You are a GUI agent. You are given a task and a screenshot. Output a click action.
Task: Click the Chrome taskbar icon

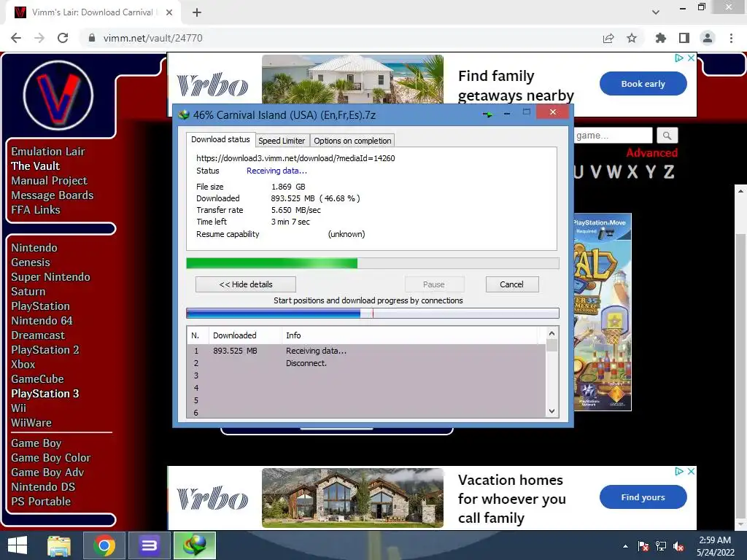click(x=104, y=545)
